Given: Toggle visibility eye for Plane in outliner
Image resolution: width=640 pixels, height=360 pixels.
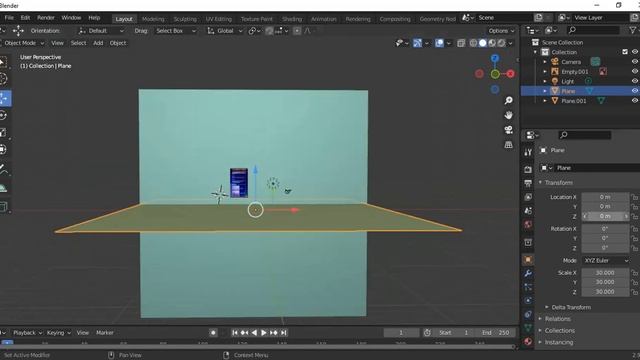Looking at the screenshot, I should click(635, 91).
